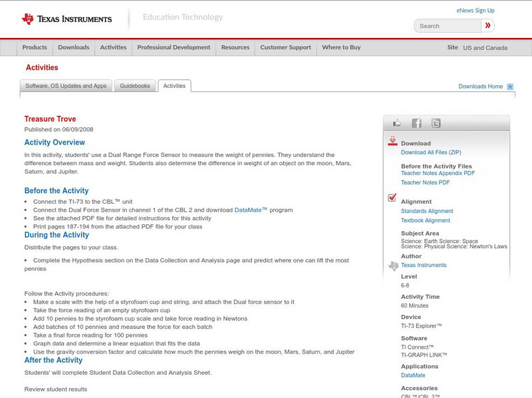Share the activity on Twitter
532x398 pixels.
pyautogui.click(x=436, y=123)
